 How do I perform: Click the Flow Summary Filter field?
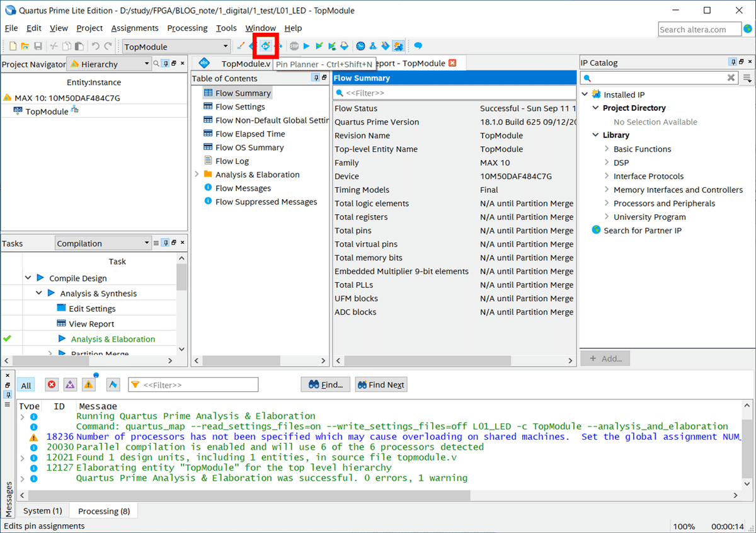[x=454, y=93]
